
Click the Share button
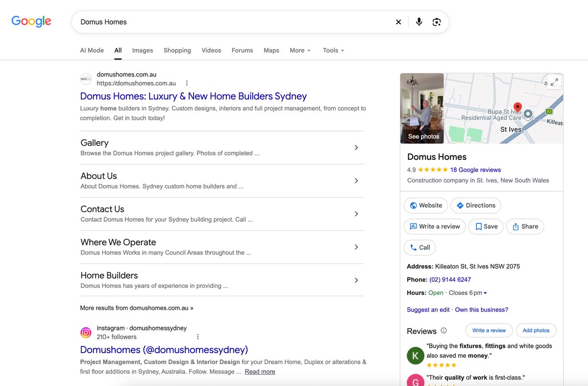[525, 227]
